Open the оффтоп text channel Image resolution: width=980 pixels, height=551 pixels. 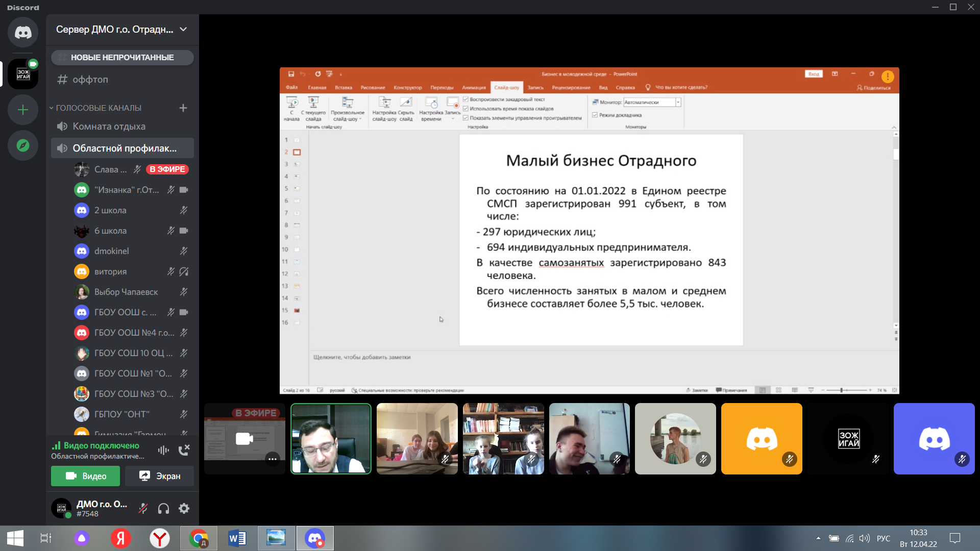pos(90,80)
